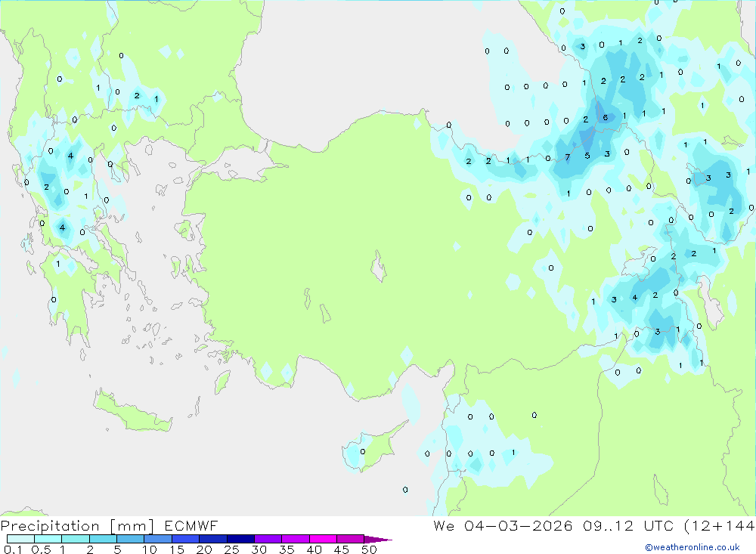Click the legend label "30"
The image size is (756, 554).
coord(259,549)
